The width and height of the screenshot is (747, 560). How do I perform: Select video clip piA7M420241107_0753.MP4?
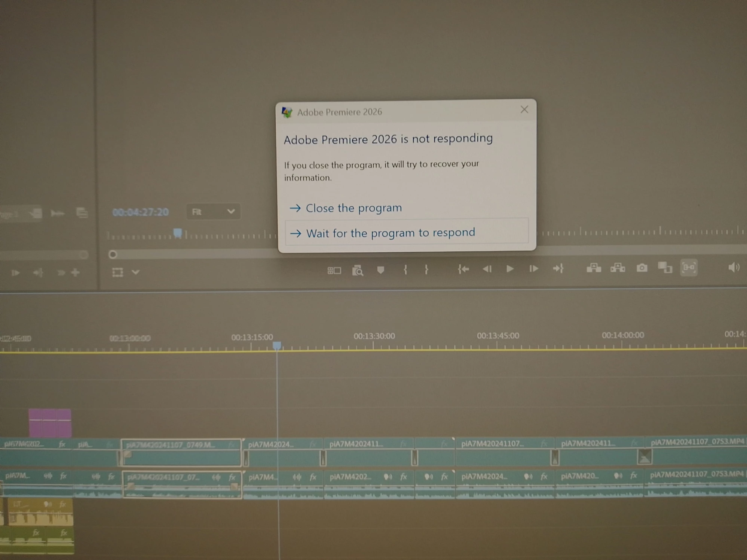pos(696,451)
